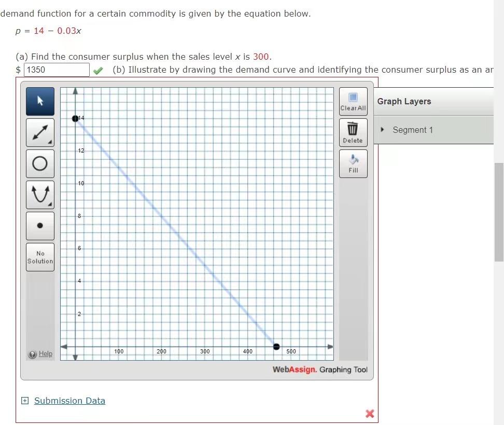Open the Submission Data link
Image resolution: width=504 pixels, height=425 pixels.
pos(69,401)
